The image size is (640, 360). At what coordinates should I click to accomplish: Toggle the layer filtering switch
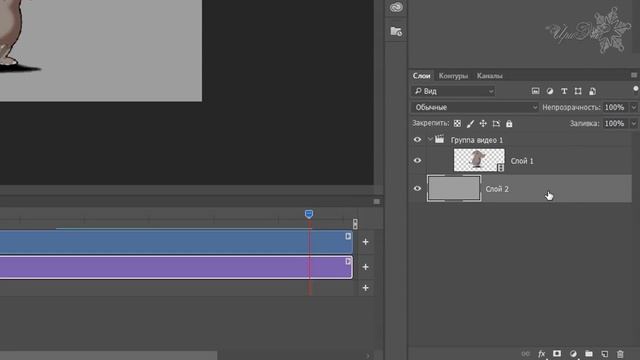coord(636,90)
